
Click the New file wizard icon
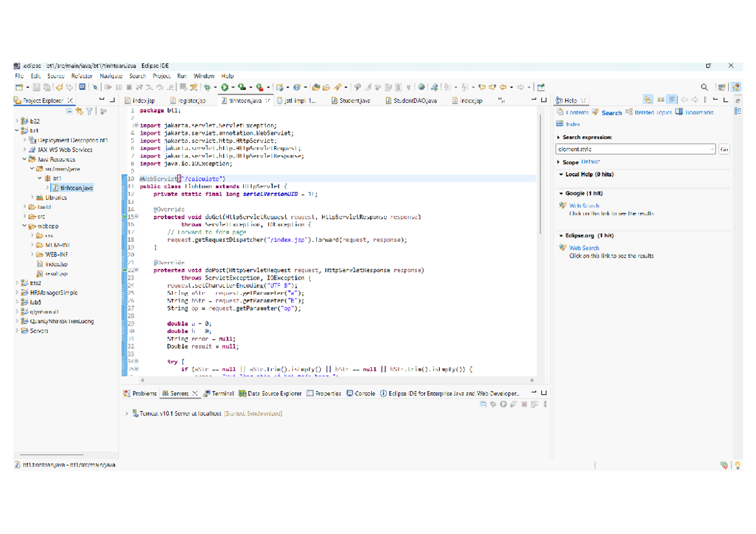20,88
